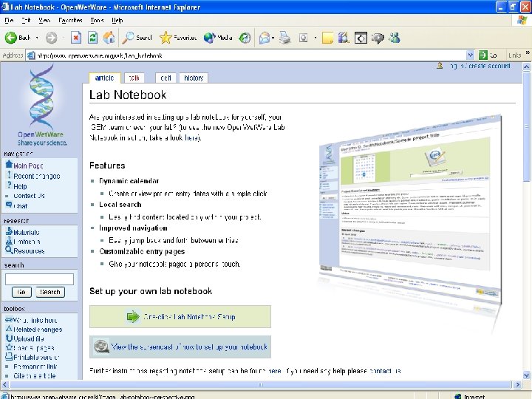Image resolution: width=532 pixels, height=399 pixels.
Task: Open Resources under research
Action: tap(29, 250)
